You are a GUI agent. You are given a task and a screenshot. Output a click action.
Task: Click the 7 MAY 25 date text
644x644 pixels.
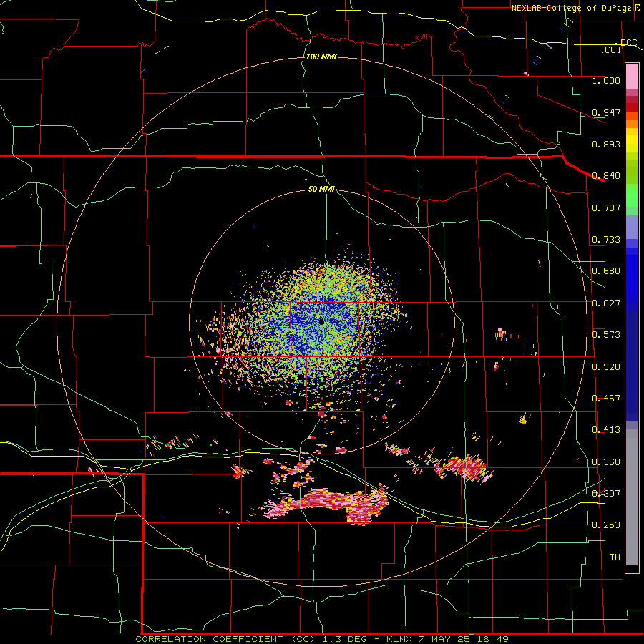click(444, 639)
